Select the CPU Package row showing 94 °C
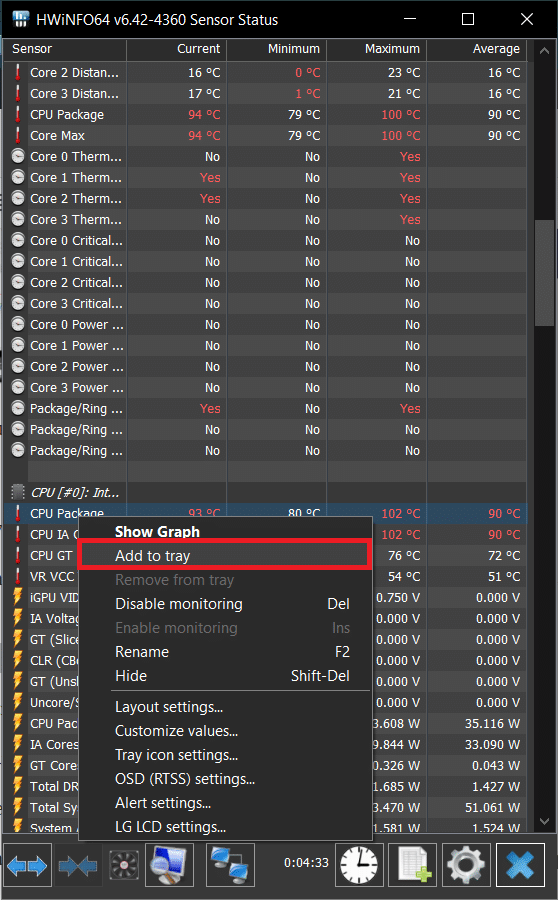 click(265, 115)
